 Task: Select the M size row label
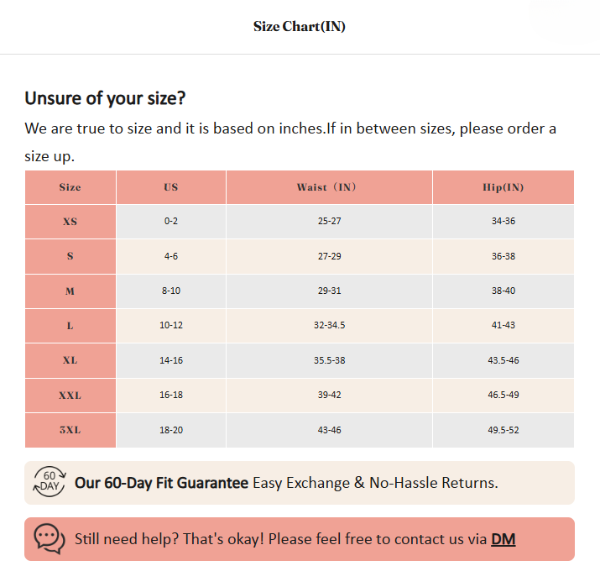coord(70,291)
